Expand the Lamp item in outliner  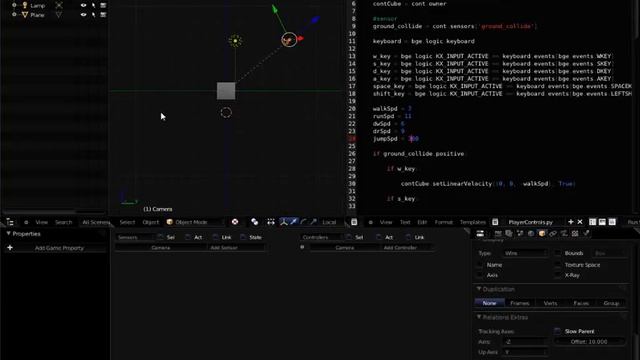click(14, 5)
